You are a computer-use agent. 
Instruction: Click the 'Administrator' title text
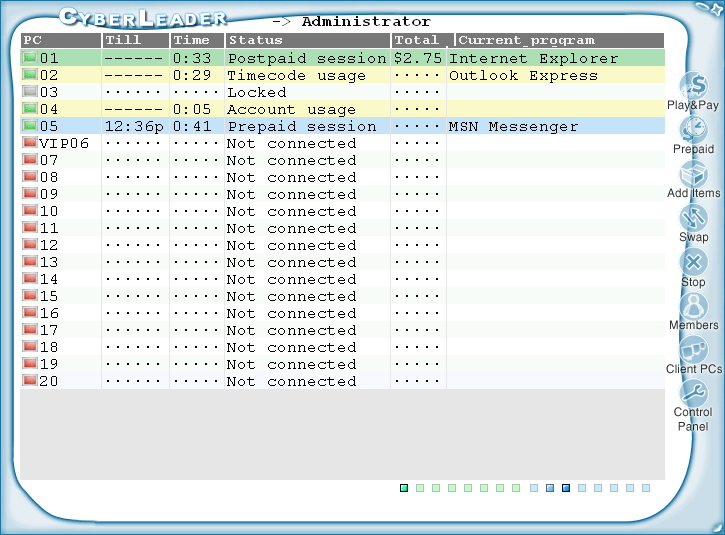tap(366, 21)
